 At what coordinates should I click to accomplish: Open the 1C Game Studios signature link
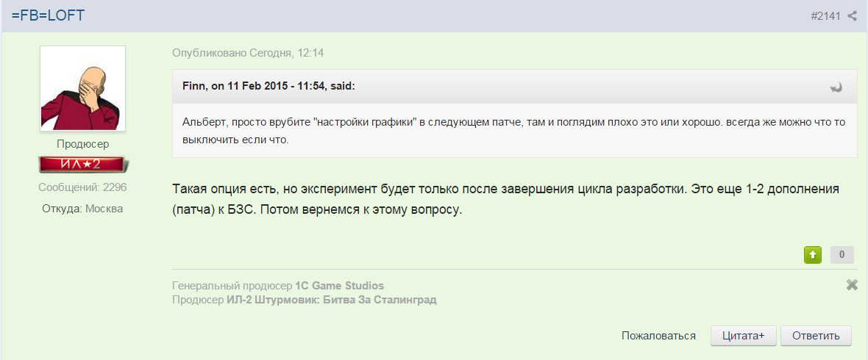[339, 286]
